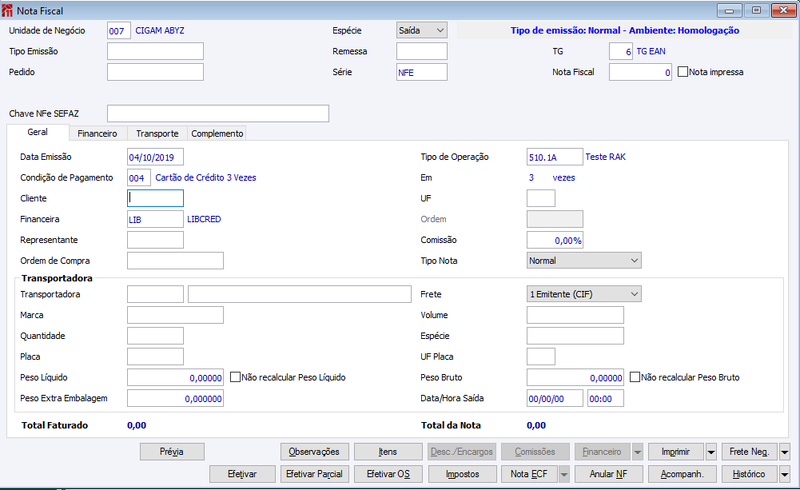Image resolution: width=800 pixels, height=490 pixels.
Task: Click the Nota ECF button
Action: 530,474
